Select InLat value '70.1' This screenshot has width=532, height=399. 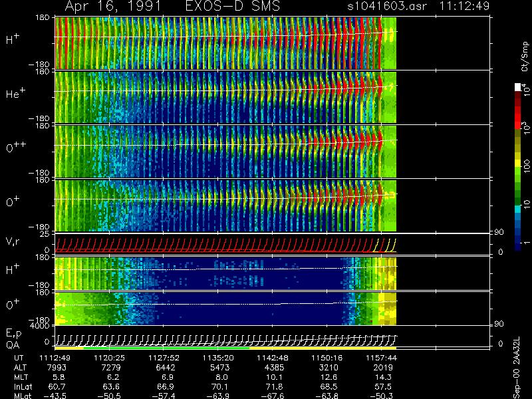220,387
